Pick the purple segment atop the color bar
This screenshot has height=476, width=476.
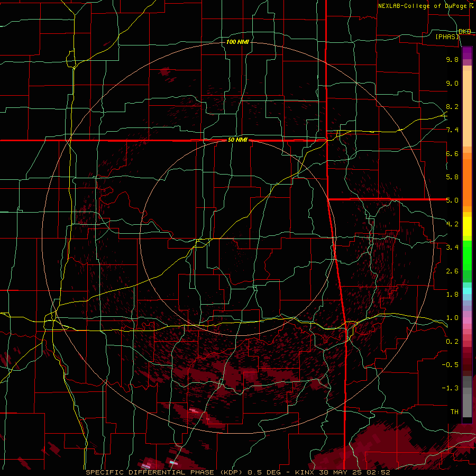pyautogui.click(x=467, y=53)
